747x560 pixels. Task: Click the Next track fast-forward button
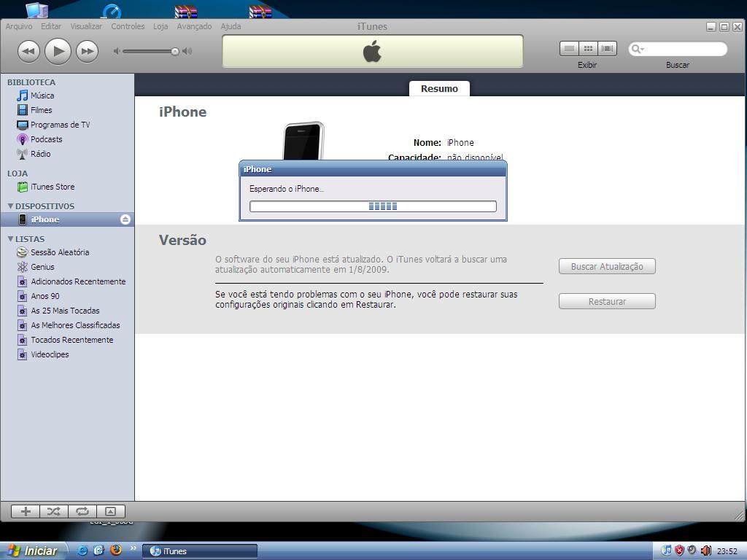coord(88,51)
